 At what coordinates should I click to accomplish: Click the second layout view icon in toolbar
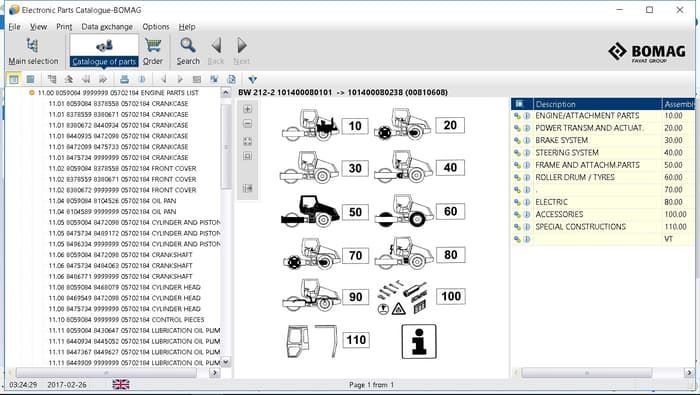(x=30, y=79)
